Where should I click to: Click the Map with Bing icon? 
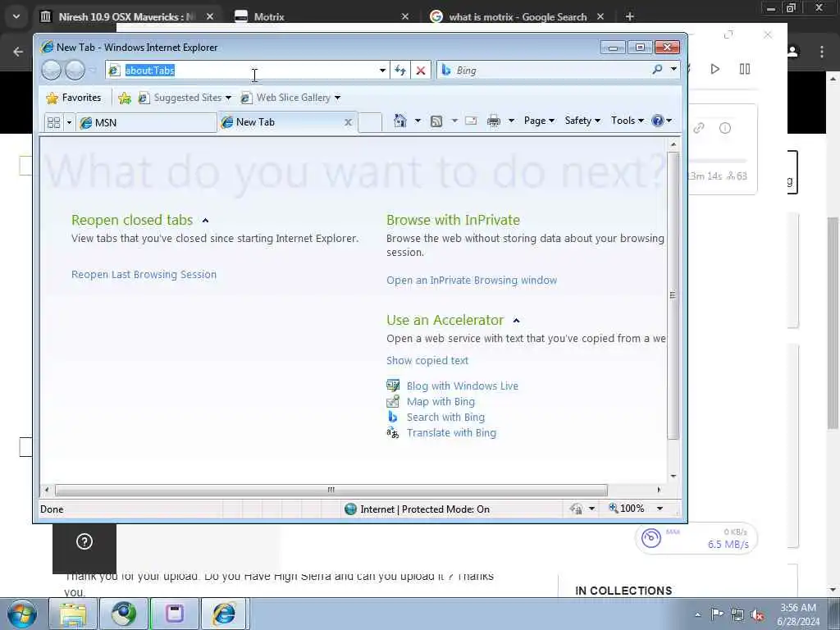coord(393,401)
